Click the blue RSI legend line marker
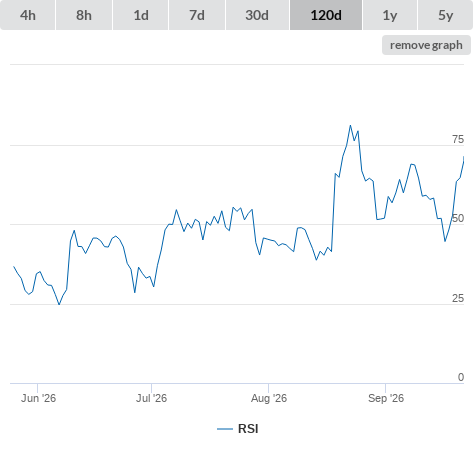The image size is (474, 455). click(225, 429)
